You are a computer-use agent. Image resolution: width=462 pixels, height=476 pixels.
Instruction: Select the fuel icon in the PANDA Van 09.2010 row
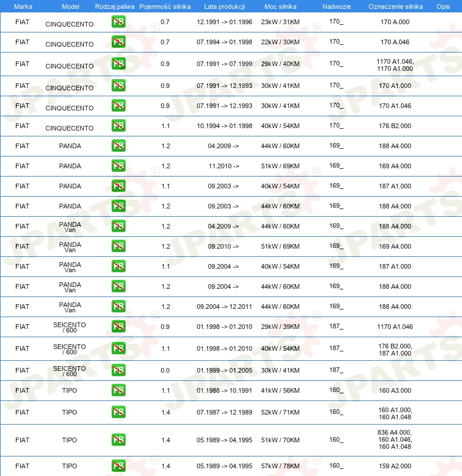pyautogui.click(x=119, y=246)
